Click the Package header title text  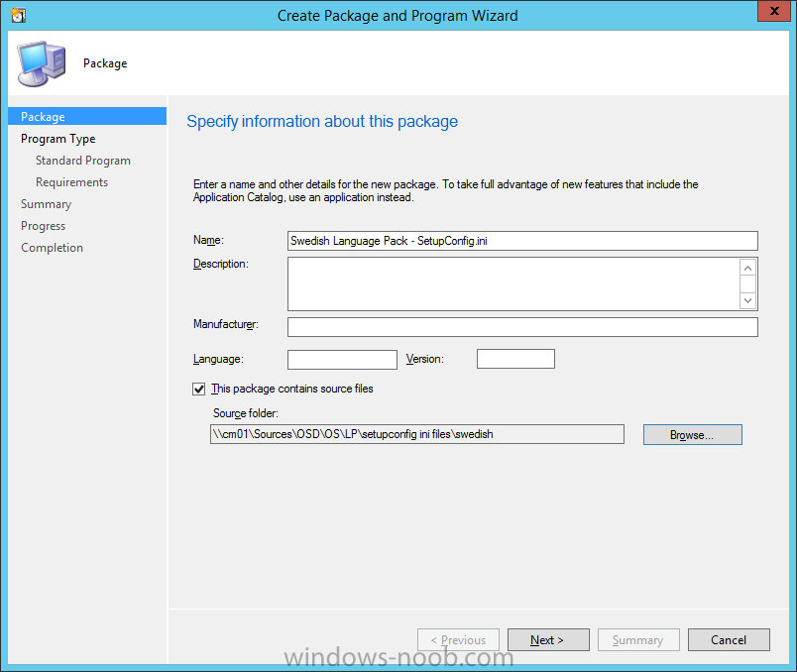coord(105,63)
